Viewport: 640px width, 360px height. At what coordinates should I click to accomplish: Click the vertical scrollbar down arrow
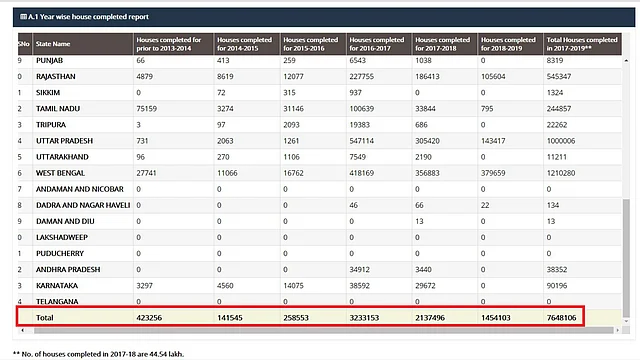pos(626,321)
